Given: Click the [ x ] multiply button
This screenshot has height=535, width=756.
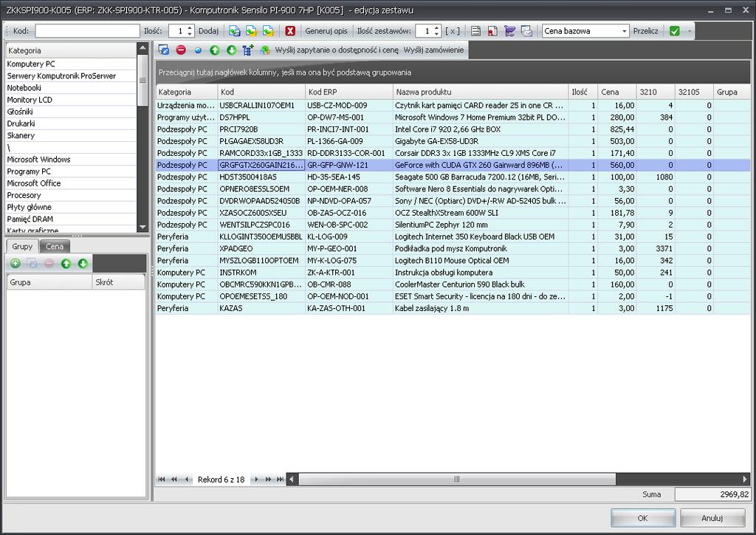Looking at the screenshot, I should point(452,31).
